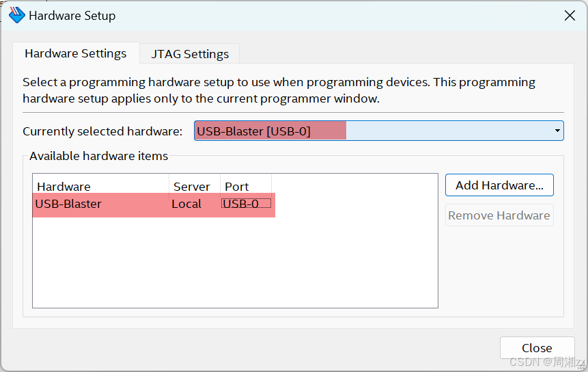Click the Hardware column header
Screen dimensions: 588x372
coord(101,186)
